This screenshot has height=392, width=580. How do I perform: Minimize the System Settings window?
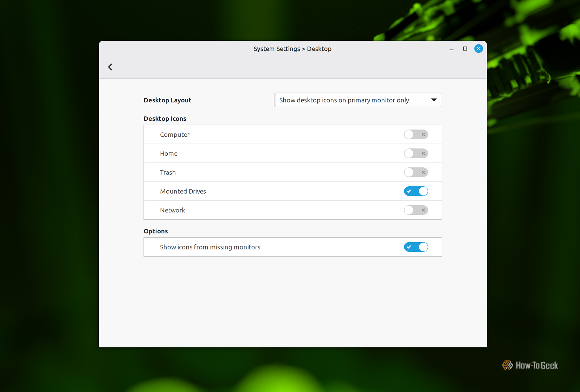pyautogui.click(x=451, y=49)
